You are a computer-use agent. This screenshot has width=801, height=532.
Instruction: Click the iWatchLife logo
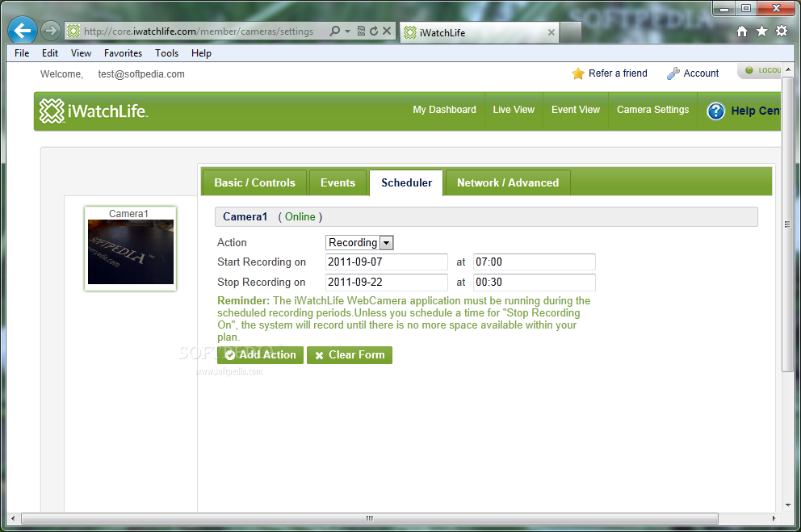click(94, 111)
